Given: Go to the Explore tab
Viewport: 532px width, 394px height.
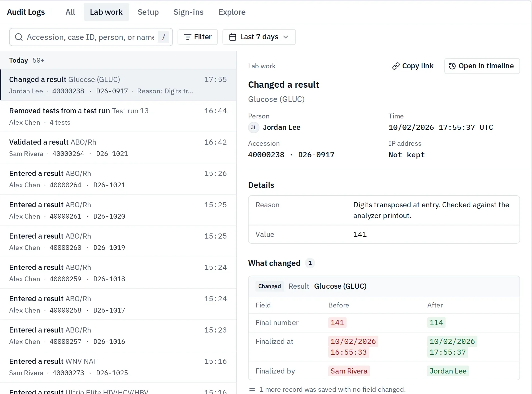Looking at the screenshot, I should pyautogui.click(x=232, y=12).
